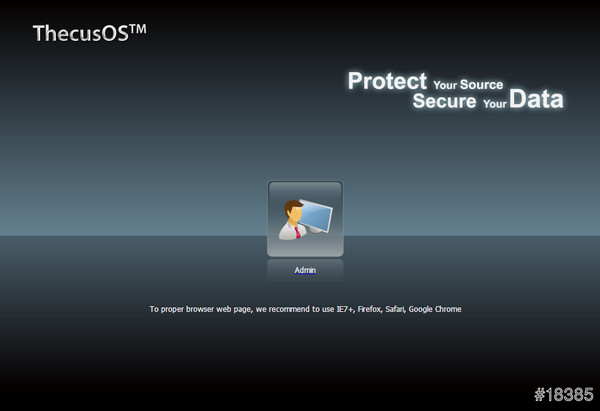This screenshot has height=411, width=600.
Task: Open the Admin user login icon
Action: pyautogui.click(x=305, y=219)
